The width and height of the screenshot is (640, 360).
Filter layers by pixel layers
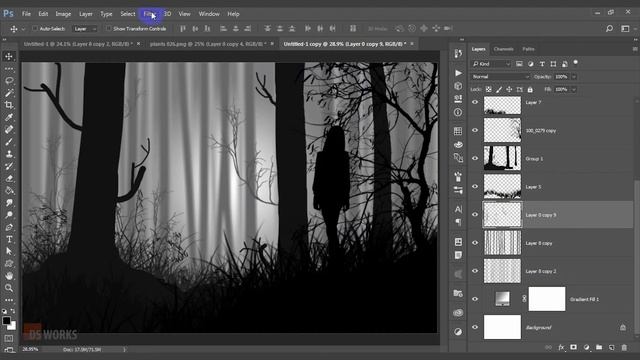(519, 64)
